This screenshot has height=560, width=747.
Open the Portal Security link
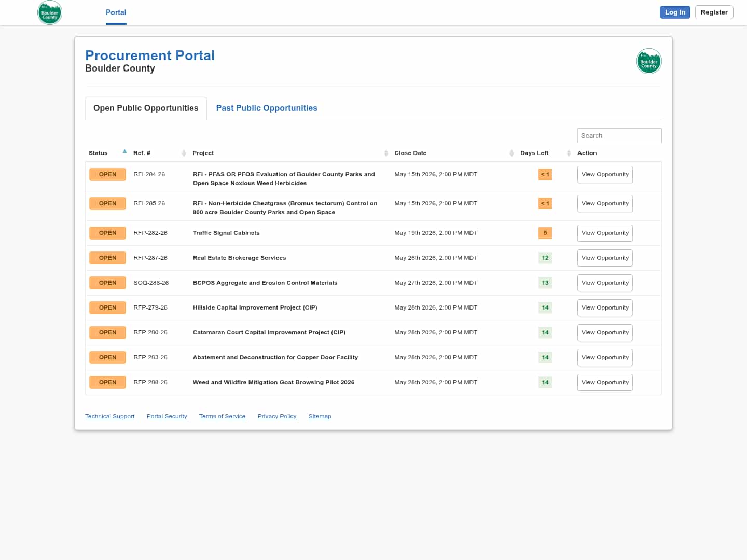pos(167,416)
